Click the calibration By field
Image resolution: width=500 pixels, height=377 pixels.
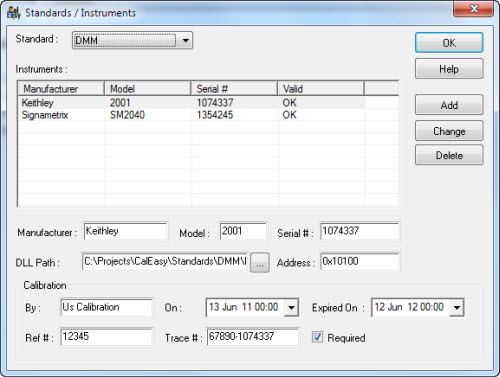tap(107, 307)
